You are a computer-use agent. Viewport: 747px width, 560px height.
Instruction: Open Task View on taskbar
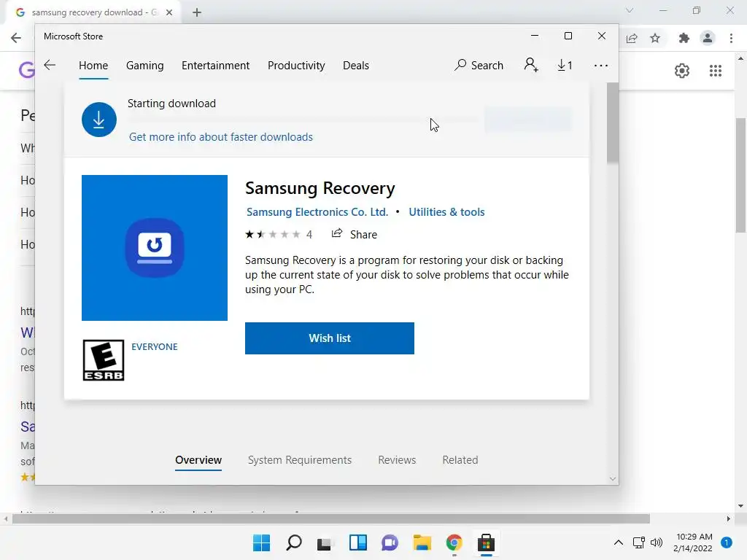pyautogui.click(x=325, y=542)
